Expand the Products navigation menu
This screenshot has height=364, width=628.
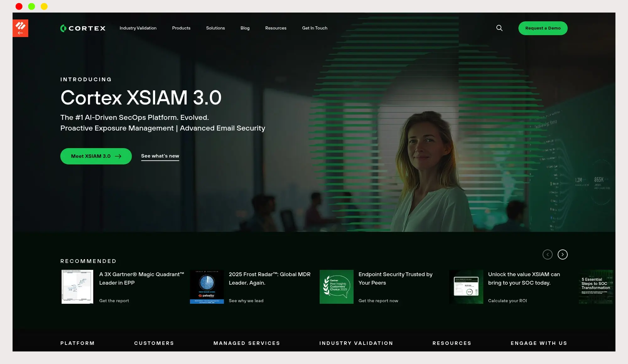pyautogui.click(x=181, y=28)
